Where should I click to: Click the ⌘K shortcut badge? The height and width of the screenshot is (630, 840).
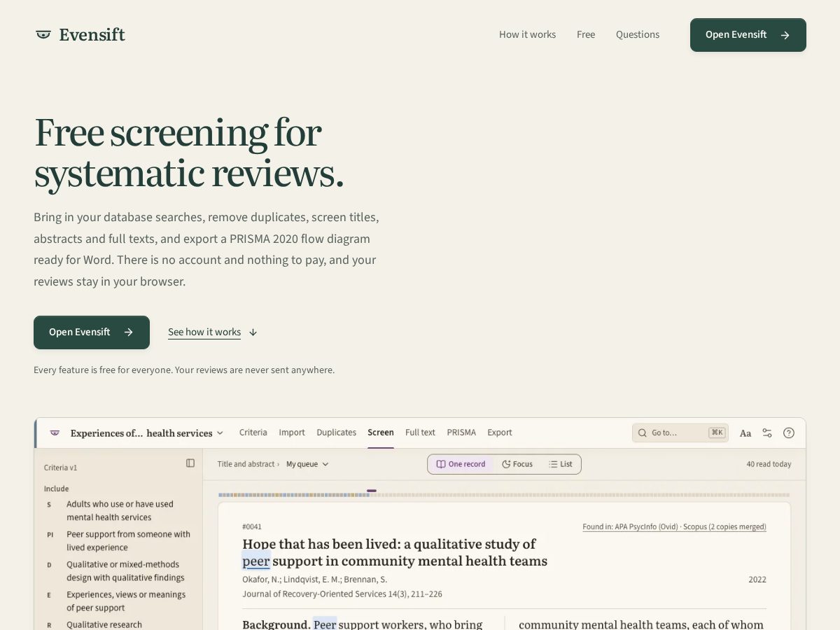coord(716,433)
